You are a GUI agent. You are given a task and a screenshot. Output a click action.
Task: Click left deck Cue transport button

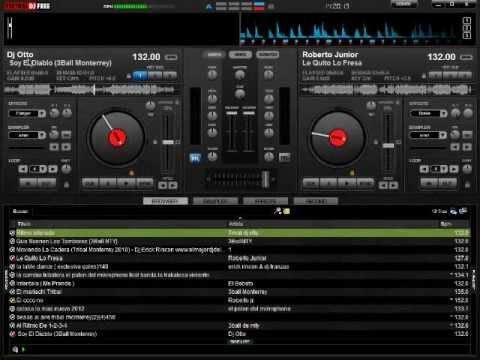[x=90, y=183]
